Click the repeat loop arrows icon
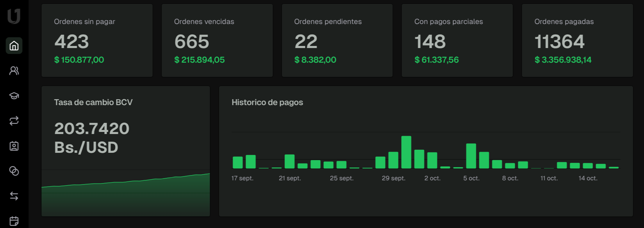The width and height of the screenshot is (644, 228). coord(14,121)
